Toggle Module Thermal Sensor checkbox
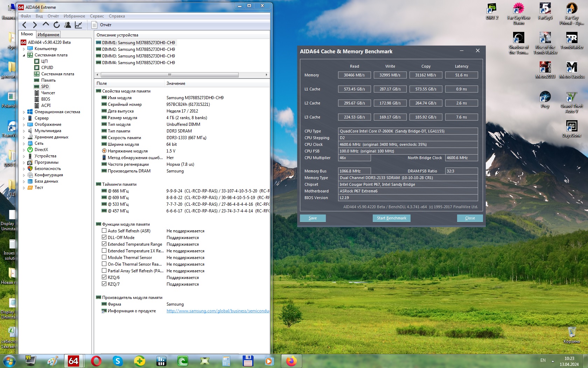 tap(104, 257)
